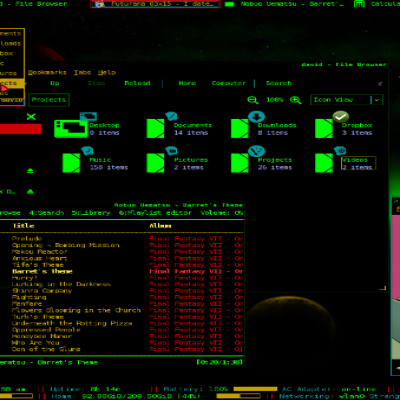
Task: Click the Home toolbar button
Action: point(187,83)
